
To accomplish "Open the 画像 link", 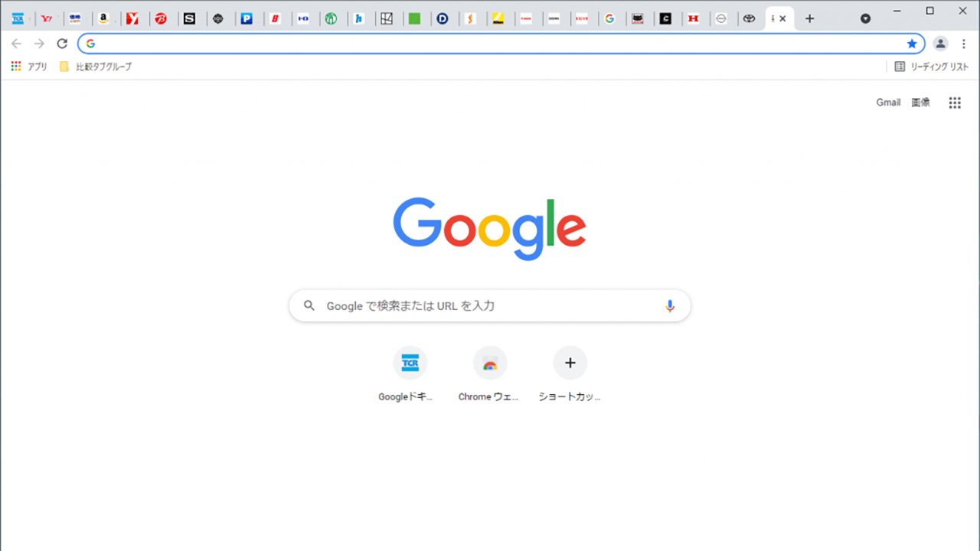I will coord(920,102).
